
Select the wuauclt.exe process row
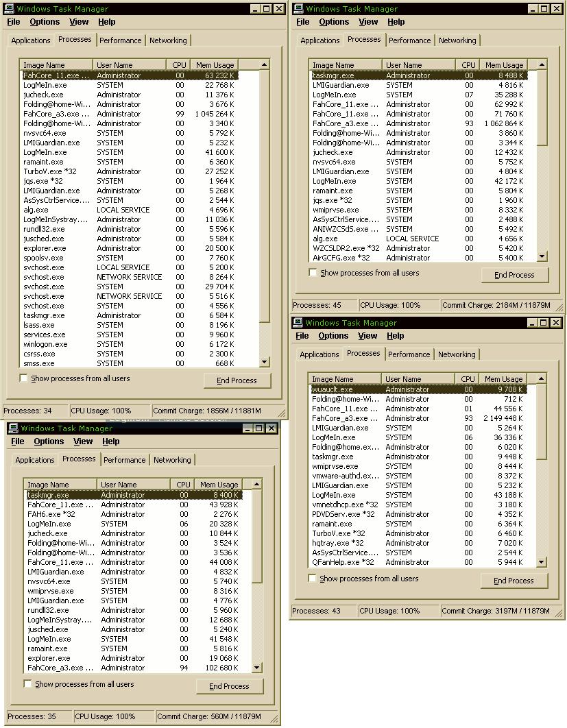coord(418,389)
